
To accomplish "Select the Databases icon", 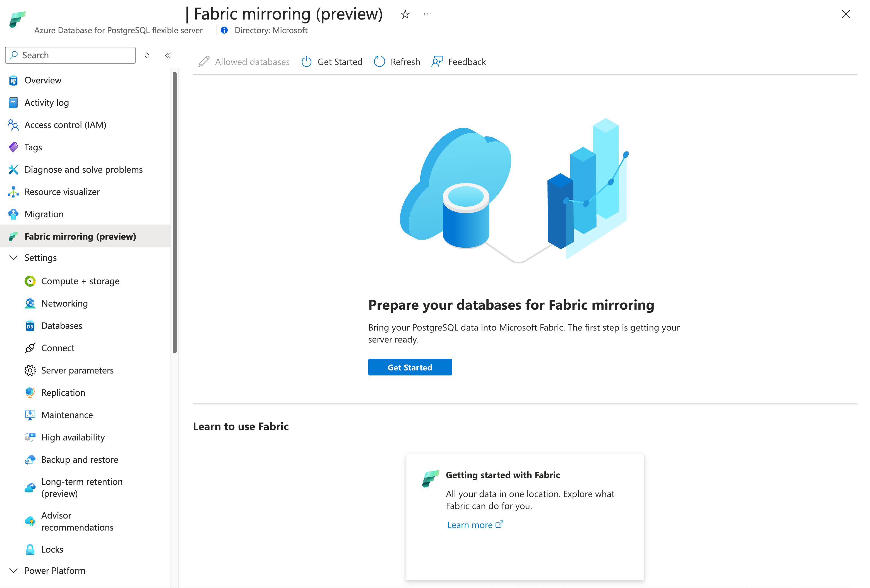I will coord(30,326).
